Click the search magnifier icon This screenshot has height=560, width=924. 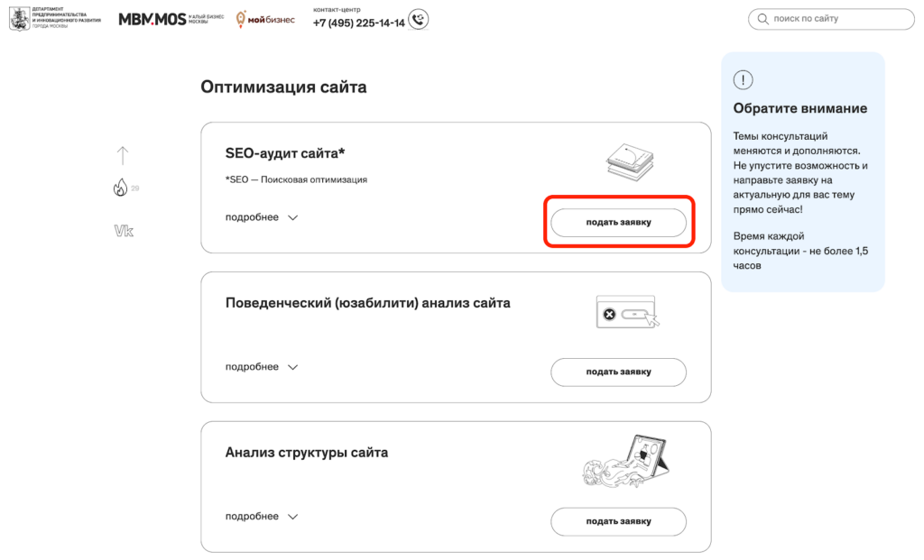tap(763, 19)
